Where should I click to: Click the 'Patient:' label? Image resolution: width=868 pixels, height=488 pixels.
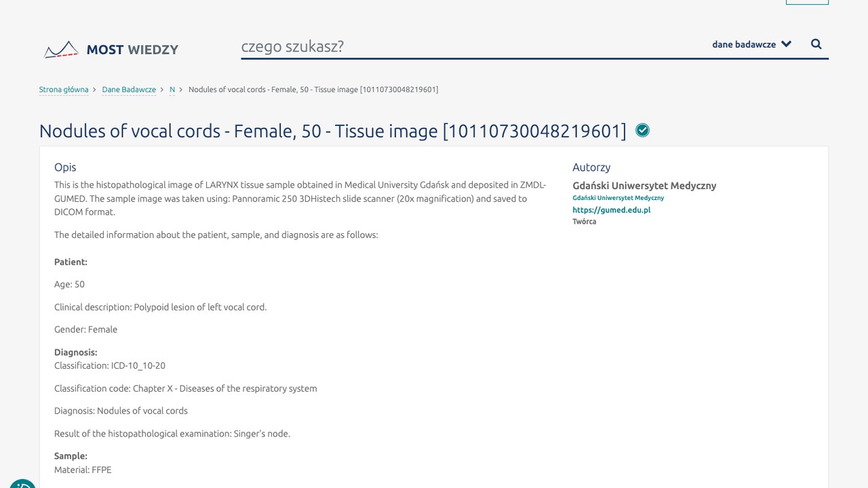pos(71,262)
